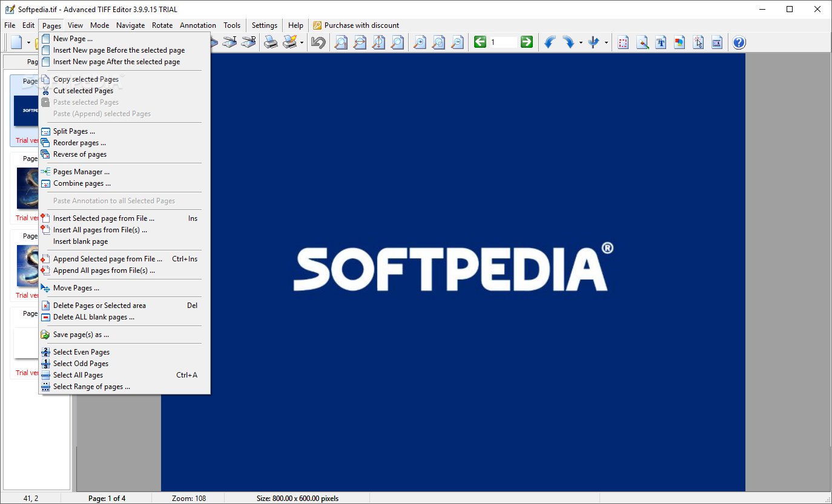Viewport: 832px width, 504px height.
Task: Select Move Pages... entry
Action: pos(125,288)
